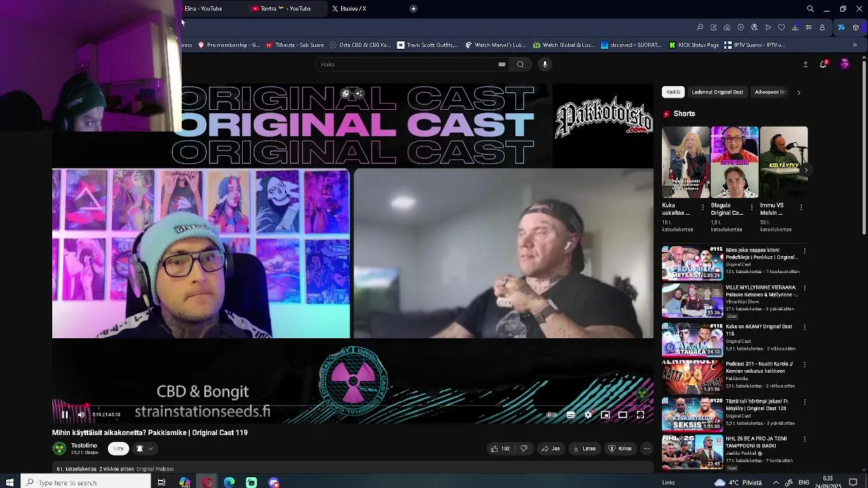Open the Shorts video 'Immu VS Melvin'
Screen dimensions: 868x488
click(x=784, y=163)
